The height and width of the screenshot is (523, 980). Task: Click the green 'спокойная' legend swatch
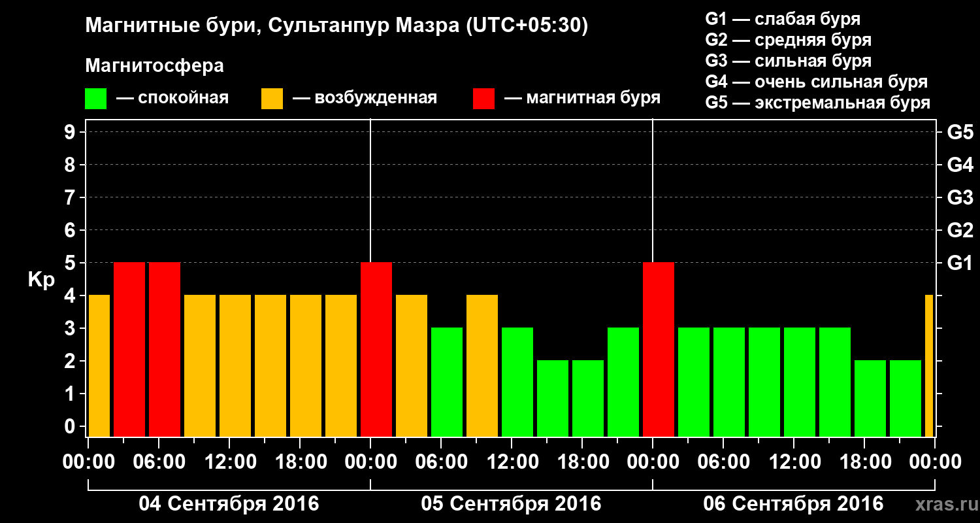[x=96, y=98]
